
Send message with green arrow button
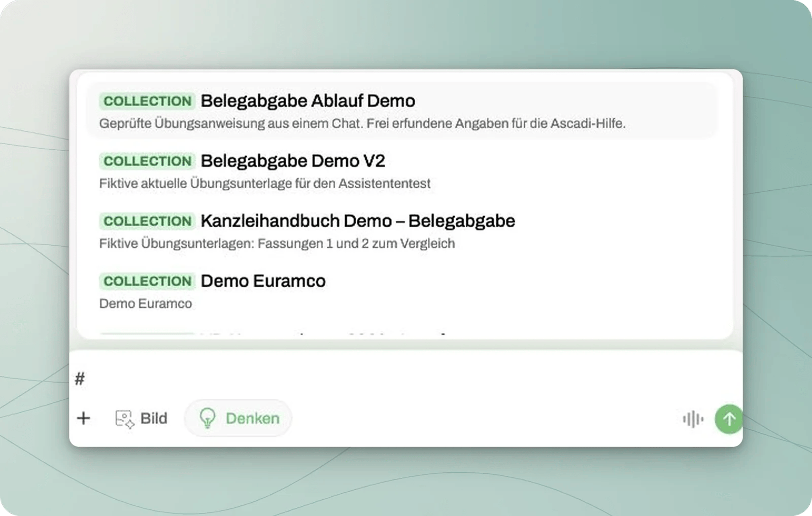point(729,419)
